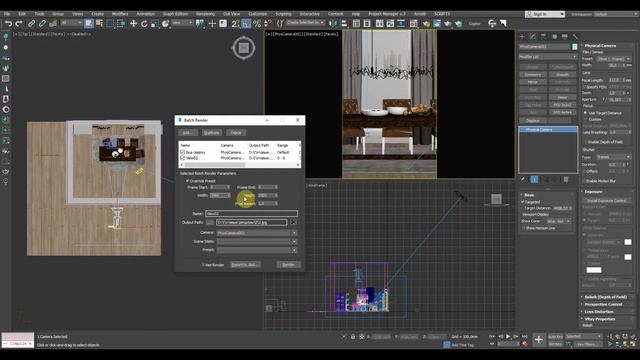Click the Name field containing View02

pos(251,213)
